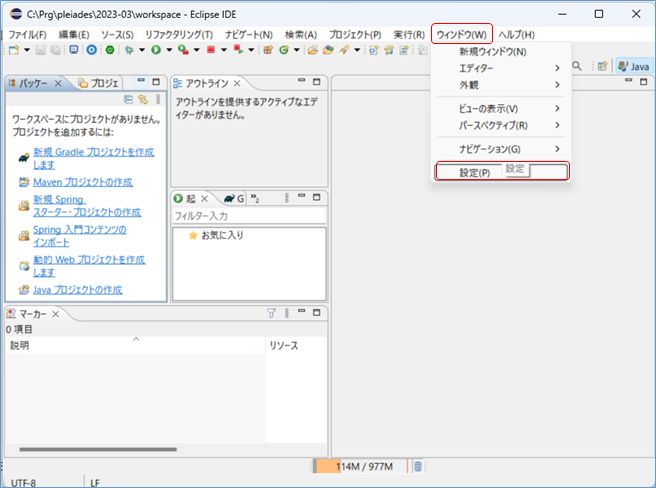Open the Markers view menu dots
Image resolution: width=656 pixels, height=488 pixels.
pos(287,313)
